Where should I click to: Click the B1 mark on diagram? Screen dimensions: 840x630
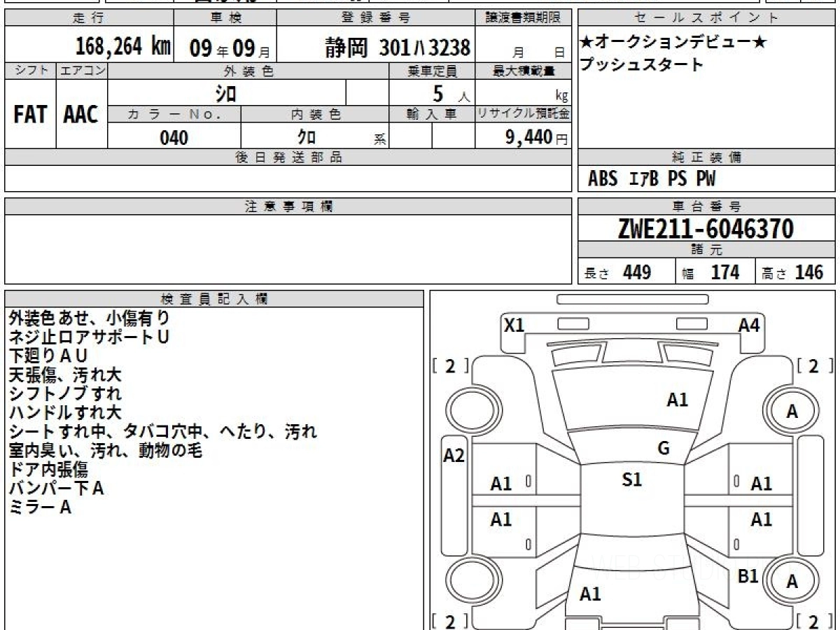coord(748,577)
